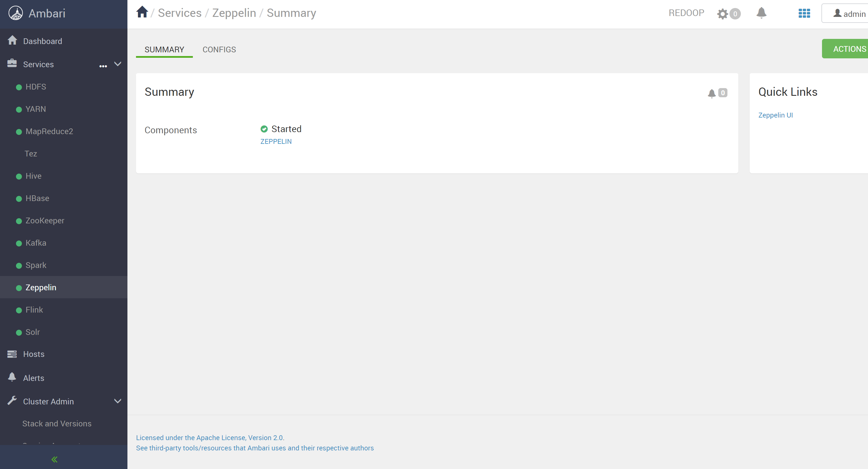
Task: Click the Services breadcrumb link
Action: tap(180, 13)
